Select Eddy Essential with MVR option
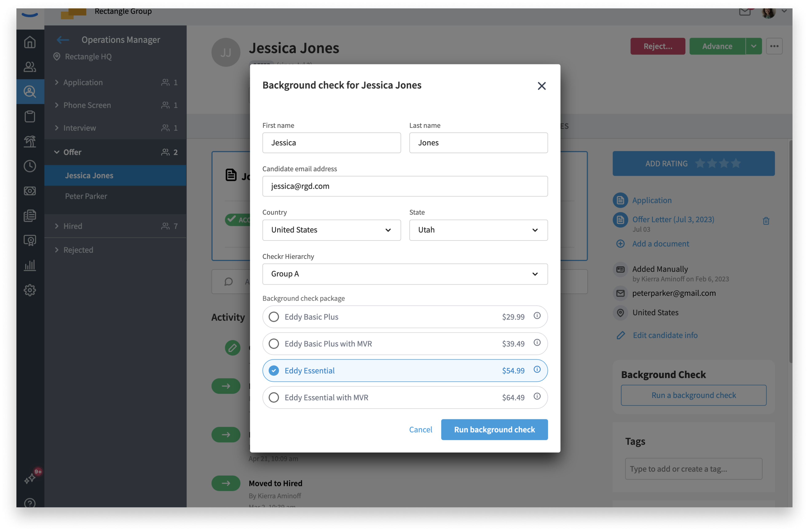The height and width of the screenshot is (532, 809). coord(274,397)
